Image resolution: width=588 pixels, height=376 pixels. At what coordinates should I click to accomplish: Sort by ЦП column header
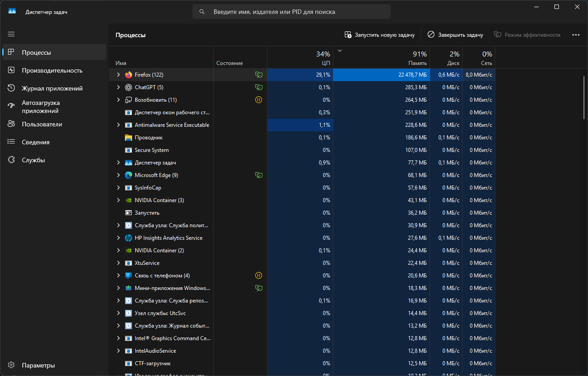tap(300, 57)
